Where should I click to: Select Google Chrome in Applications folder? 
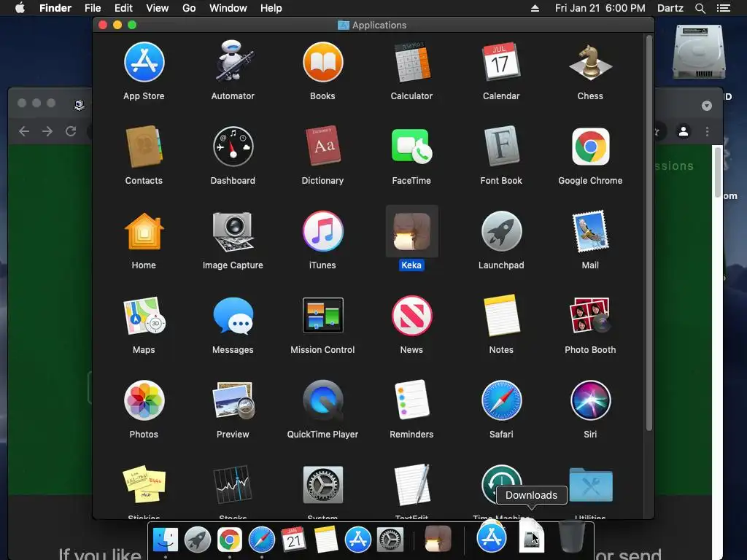pyautogui.click(x=590, y=147)
